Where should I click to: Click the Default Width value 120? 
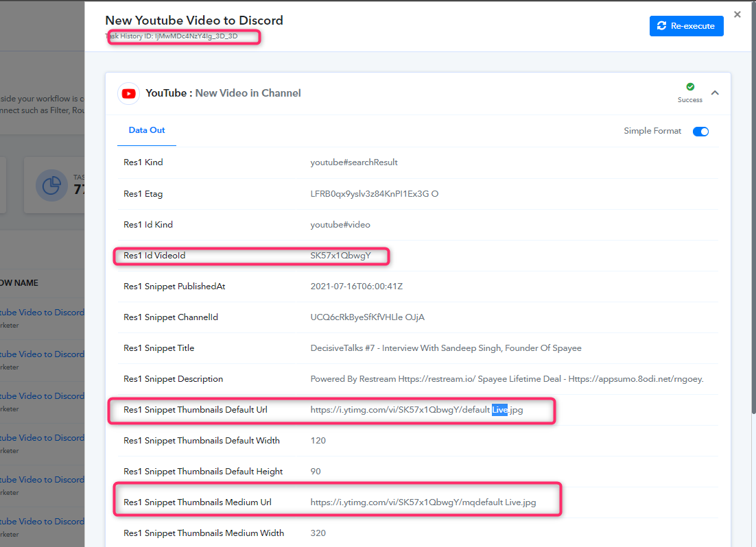[x=318, y=441]
